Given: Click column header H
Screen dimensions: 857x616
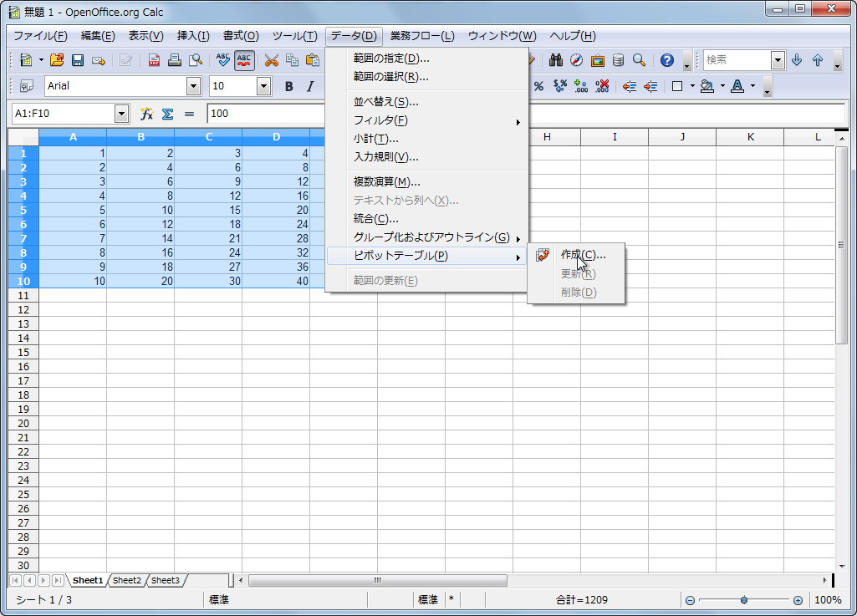Looking at the screenshot, I should [547, 137].
